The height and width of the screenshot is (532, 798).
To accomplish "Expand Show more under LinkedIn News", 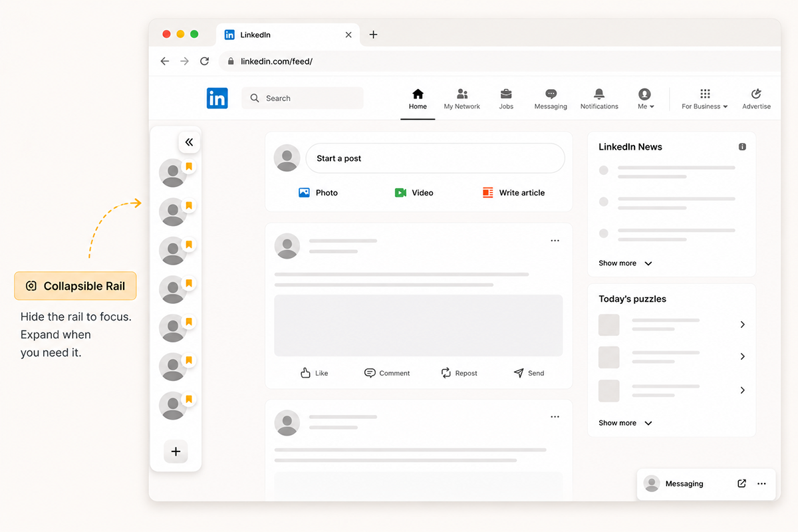I will tap(625, 263).
